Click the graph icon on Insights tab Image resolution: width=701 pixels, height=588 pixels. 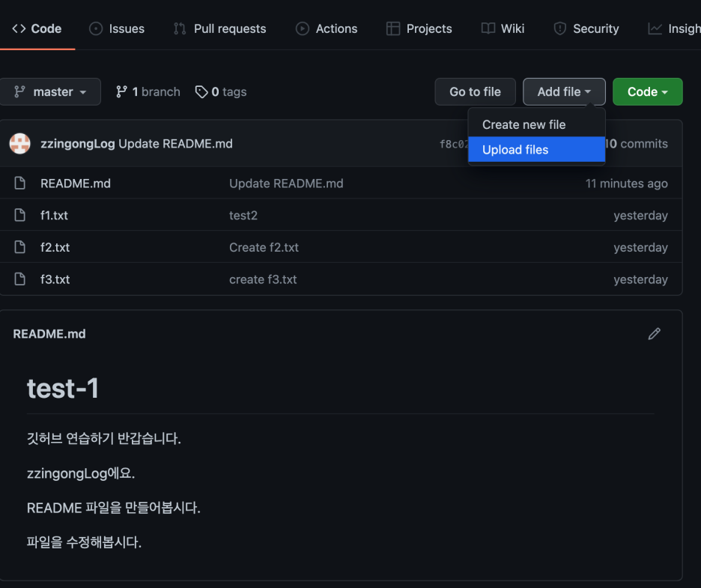(x=655, y=28)
